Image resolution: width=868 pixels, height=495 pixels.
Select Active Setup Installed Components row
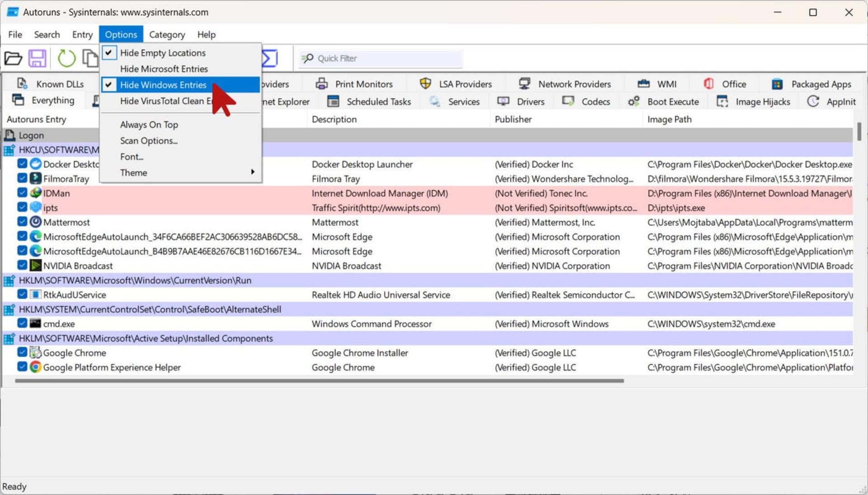(428, 338)
